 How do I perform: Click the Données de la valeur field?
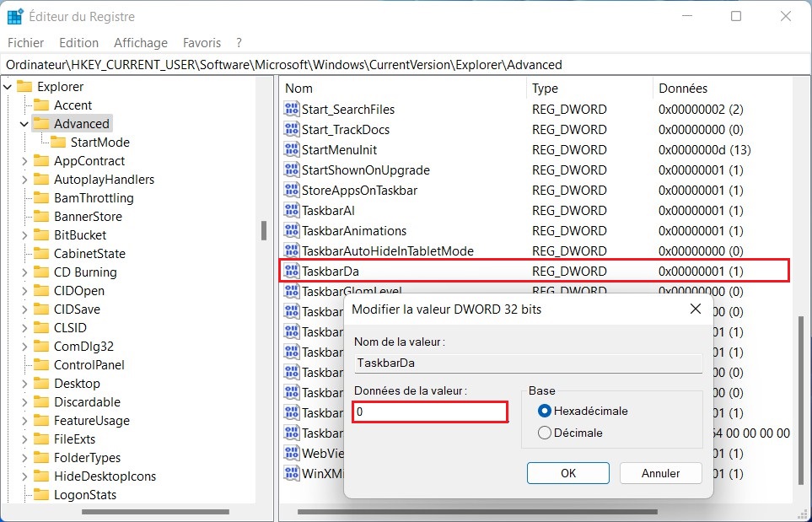[x=430, y=412]
